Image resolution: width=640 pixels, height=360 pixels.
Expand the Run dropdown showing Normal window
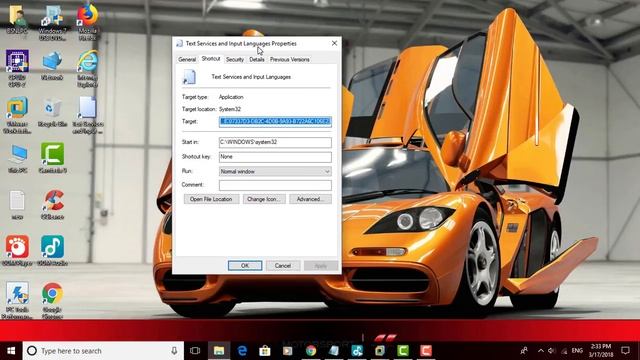pos(275,171)
